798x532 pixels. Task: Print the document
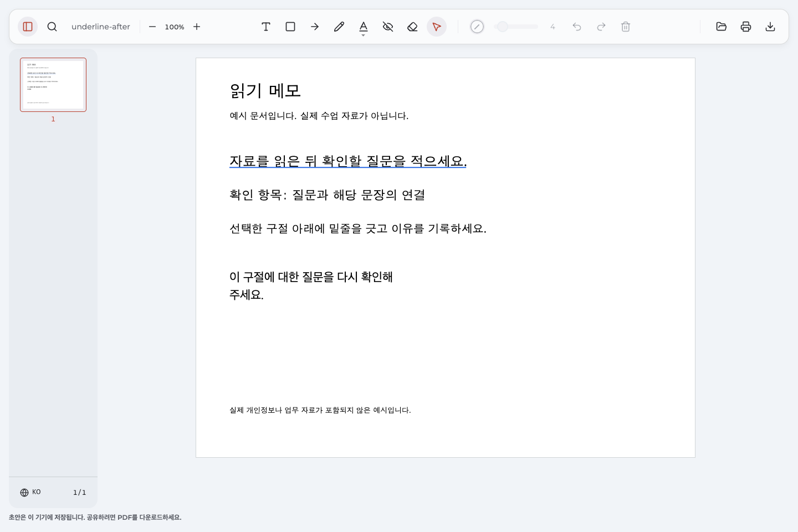(746, 27)
